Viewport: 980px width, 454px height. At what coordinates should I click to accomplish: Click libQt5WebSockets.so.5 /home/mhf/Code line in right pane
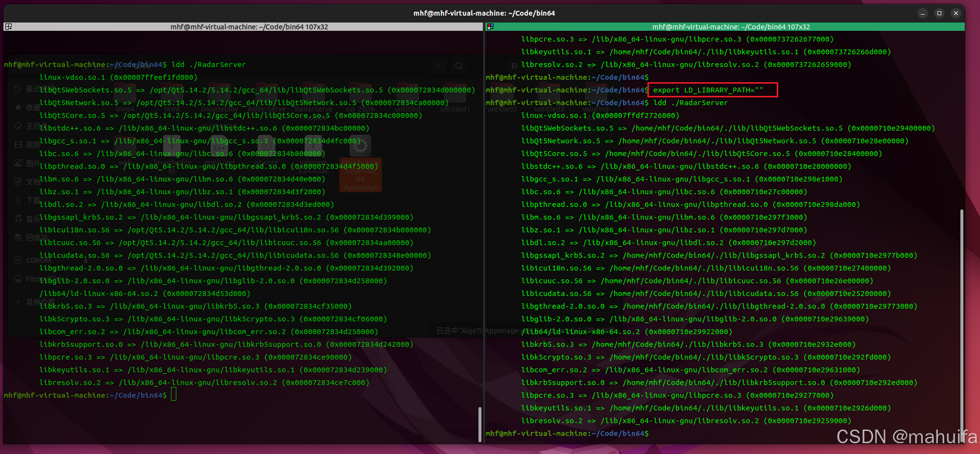coord(728,128)
